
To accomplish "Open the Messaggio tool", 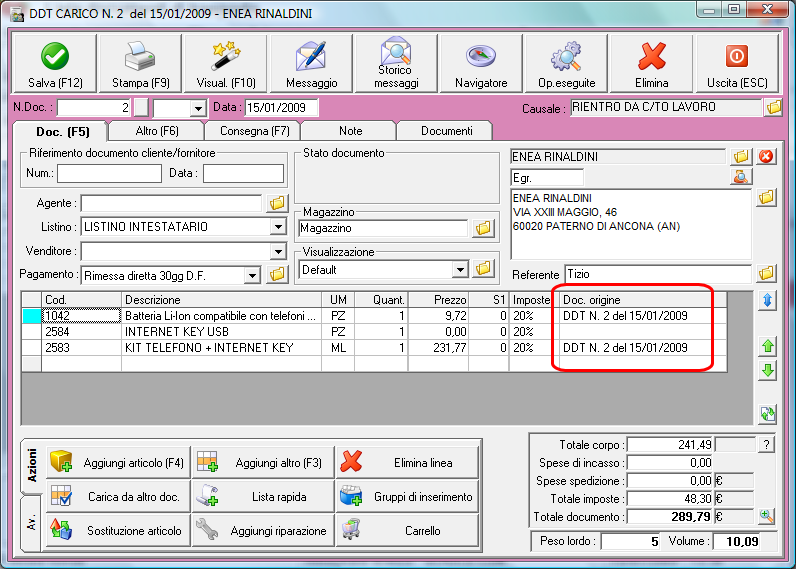I will (311, 64).
